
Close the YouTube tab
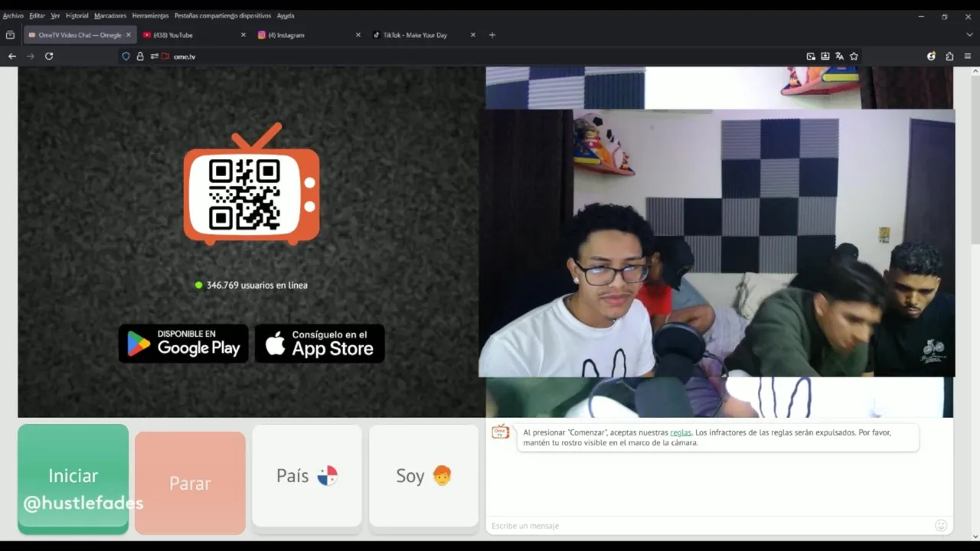pyautogui.click(x=243, y=34)
